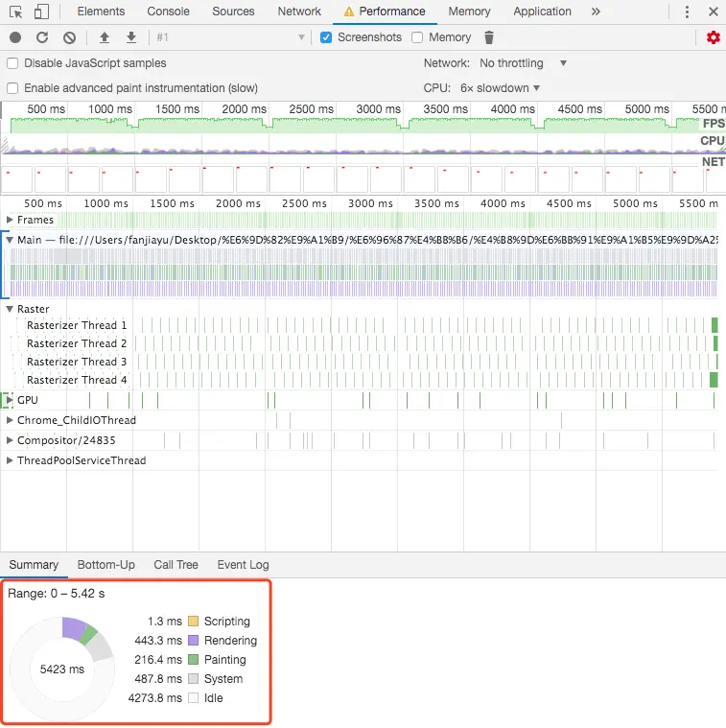Click the 2500 ms overview ruler mark
The width and height of the screenshot is (726, 728).
coord(311,109)
